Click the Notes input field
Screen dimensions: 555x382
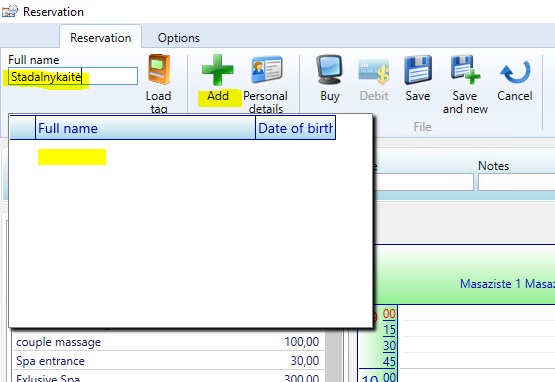coord(516,182)
